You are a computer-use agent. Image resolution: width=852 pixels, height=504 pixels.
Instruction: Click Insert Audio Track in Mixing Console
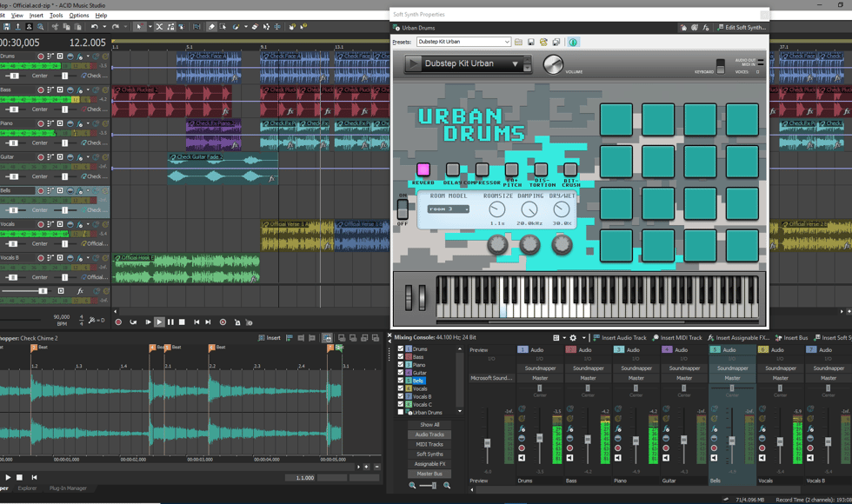pyautogui.click(x=619, y=338)
